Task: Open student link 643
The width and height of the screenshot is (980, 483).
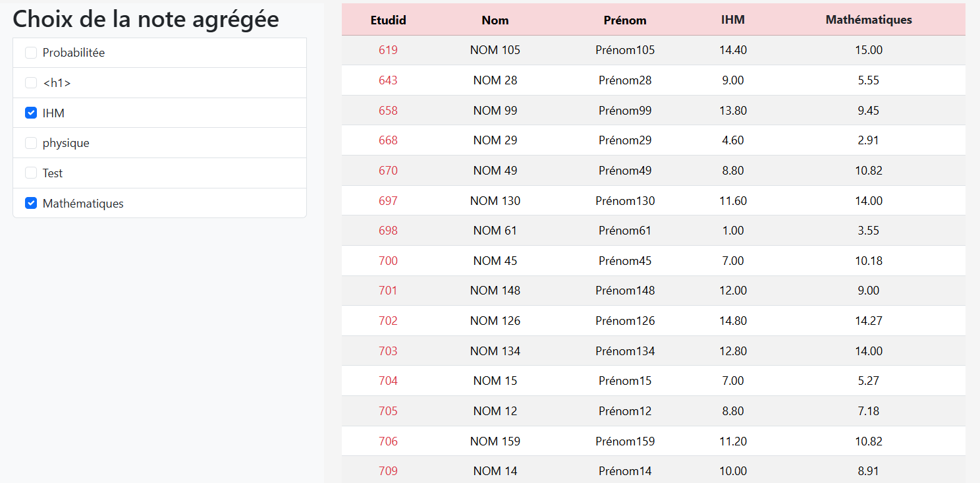Action: [x=388, y=80]
